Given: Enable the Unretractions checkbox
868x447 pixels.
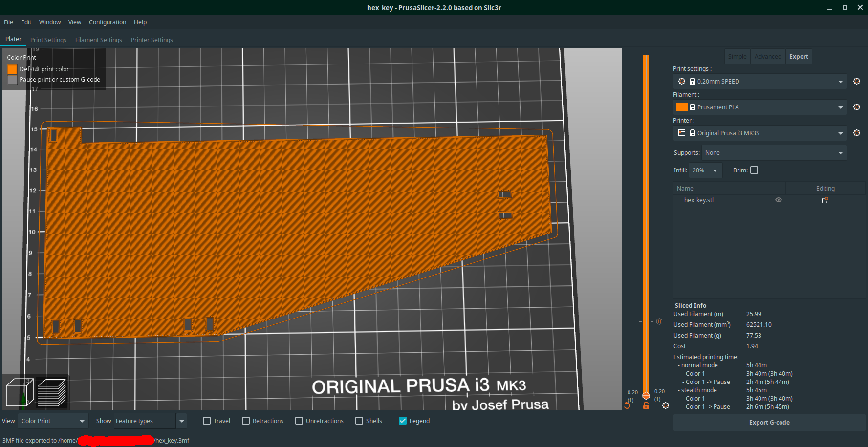Looking at the screenshot, I should coord(299,421).
